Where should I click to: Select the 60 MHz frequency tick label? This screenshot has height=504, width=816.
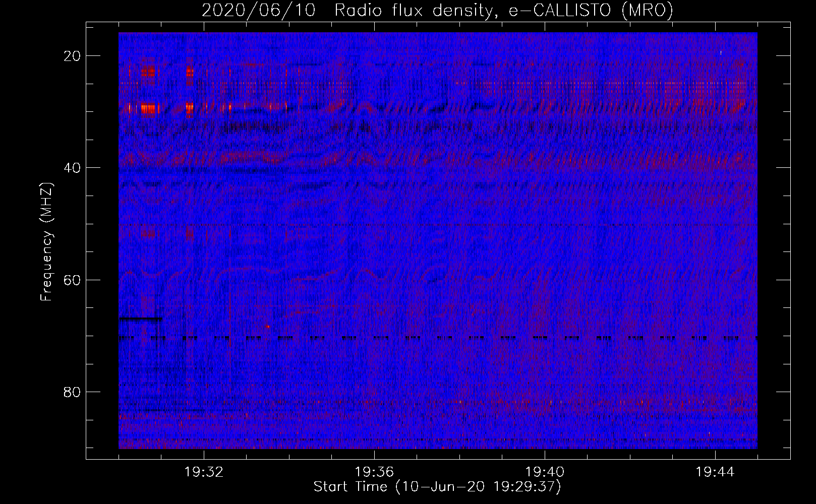73,280
